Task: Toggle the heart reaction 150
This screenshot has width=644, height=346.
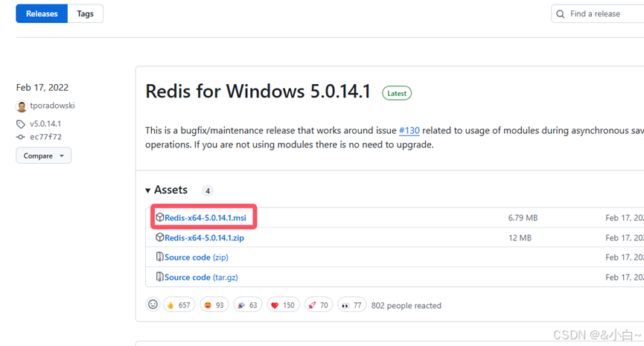Action: (283, 305)
